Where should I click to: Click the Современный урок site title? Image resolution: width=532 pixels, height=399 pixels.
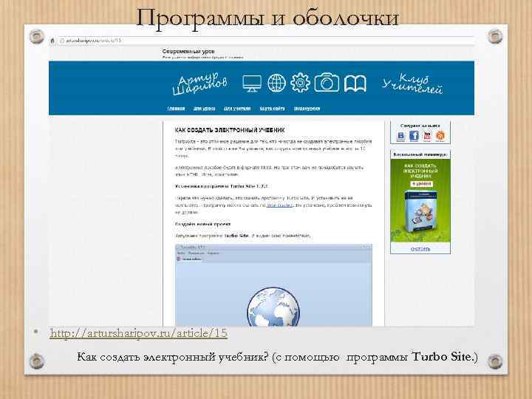[188, 52]
